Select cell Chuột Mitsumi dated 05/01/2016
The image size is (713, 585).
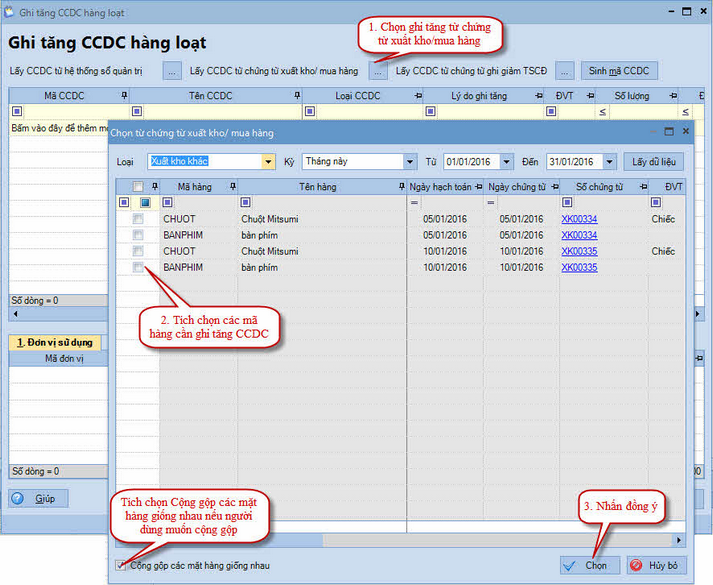[x=321, y=219]
